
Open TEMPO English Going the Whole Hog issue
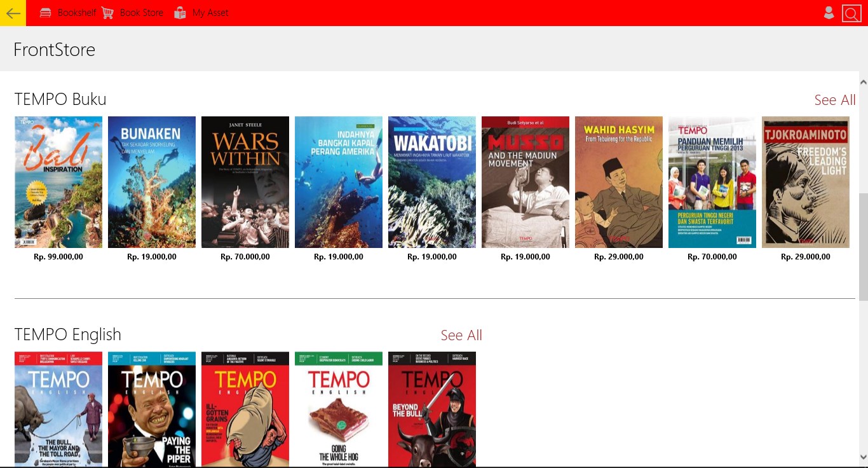(x=339, y=409)
